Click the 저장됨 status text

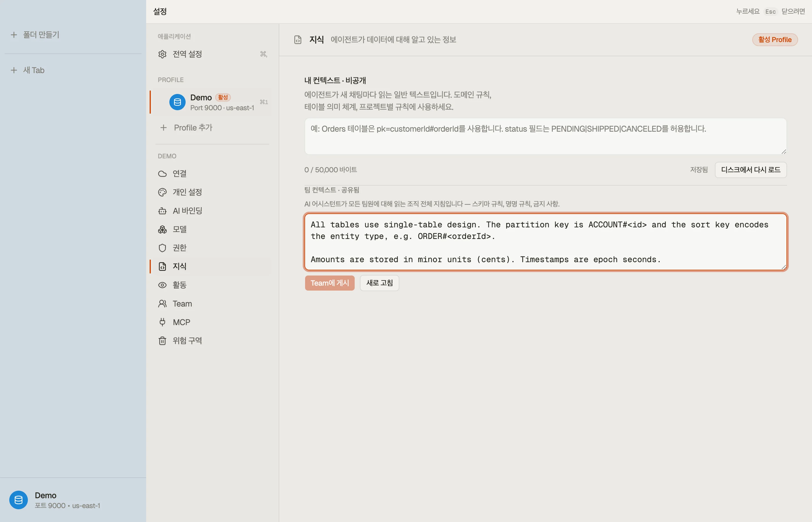(x=699, y=170)
